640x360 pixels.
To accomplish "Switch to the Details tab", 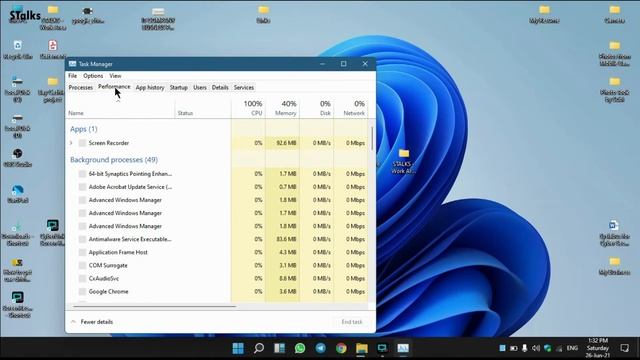I will 220,87.
